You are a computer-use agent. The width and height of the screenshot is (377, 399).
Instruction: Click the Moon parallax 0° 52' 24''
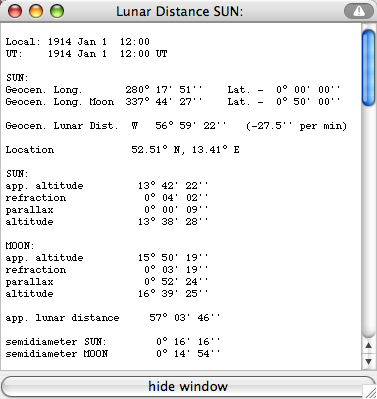tap(176, 282)
